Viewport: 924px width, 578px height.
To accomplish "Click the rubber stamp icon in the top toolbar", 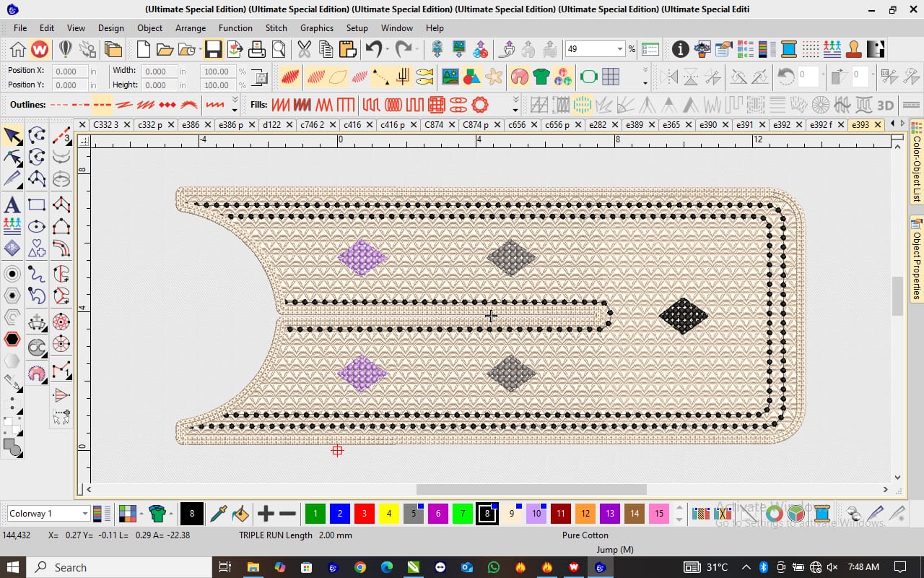I will (854, 49).
